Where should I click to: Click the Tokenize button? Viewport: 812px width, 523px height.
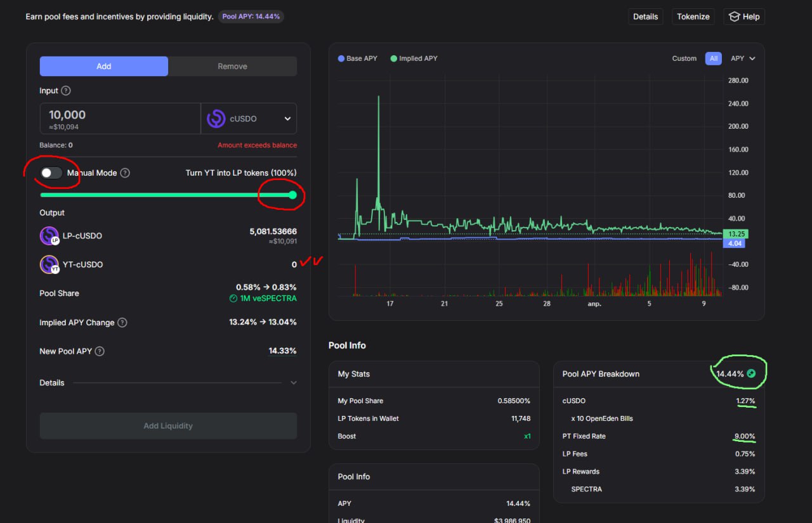click(x=693, y=16)
